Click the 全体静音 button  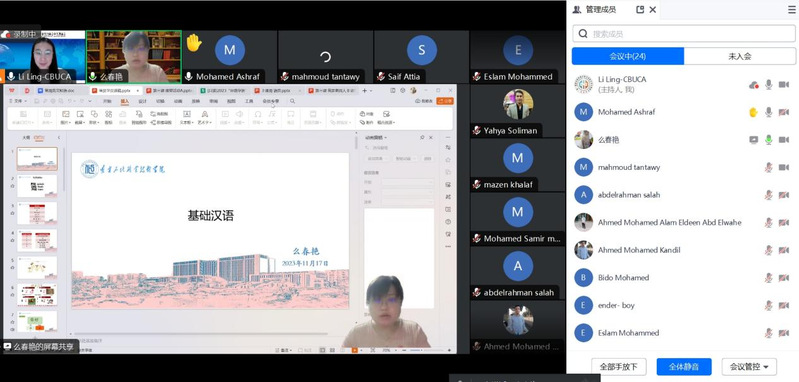[x=684, y=366]
